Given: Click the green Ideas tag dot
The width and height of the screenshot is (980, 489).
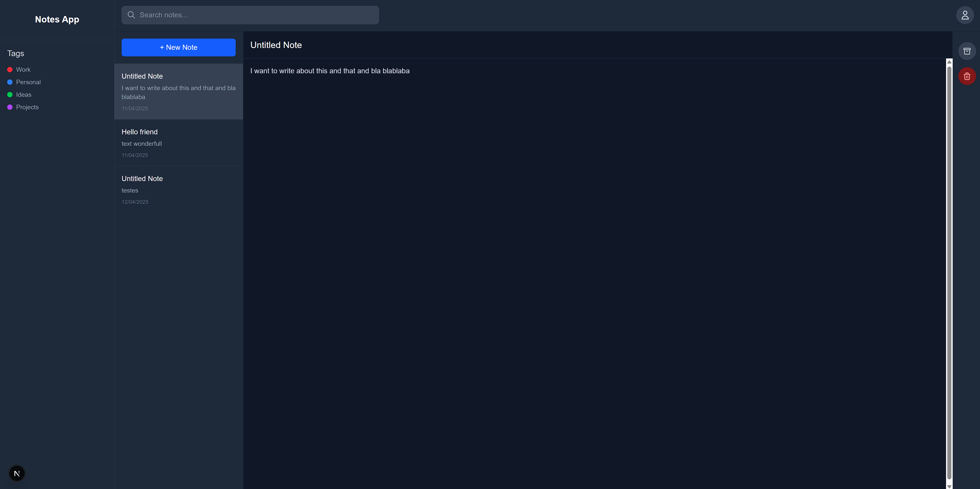Looking at the screenshot, I should [10, 95].
